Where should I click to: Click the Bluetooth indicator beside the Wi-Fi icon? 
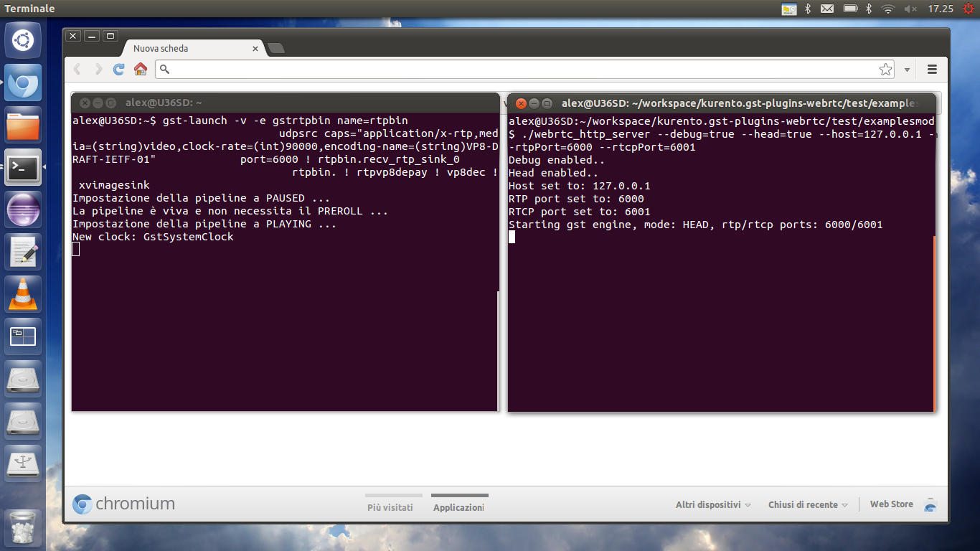tap(868, 9)
